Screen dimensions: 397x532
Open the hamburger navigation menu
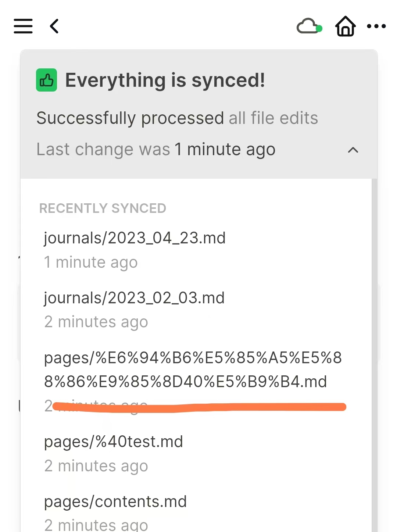(x=23, y=26)
